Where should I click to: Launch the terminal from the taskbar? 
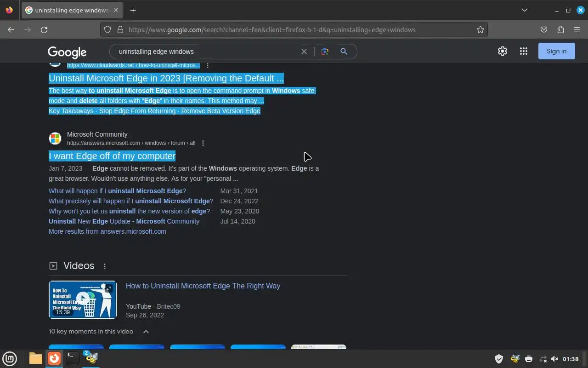(x=72, y=358)
